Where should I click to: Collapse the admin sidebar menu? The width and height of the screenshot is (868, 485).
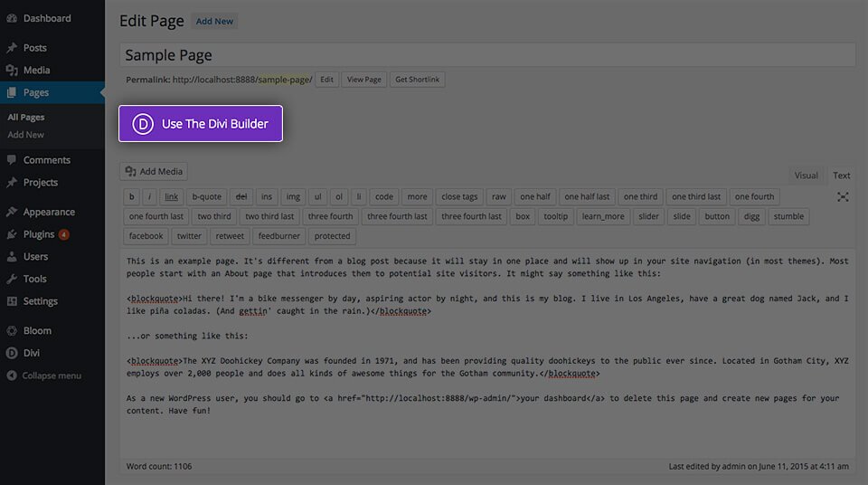pyautogui.click(x=44, y=376)
